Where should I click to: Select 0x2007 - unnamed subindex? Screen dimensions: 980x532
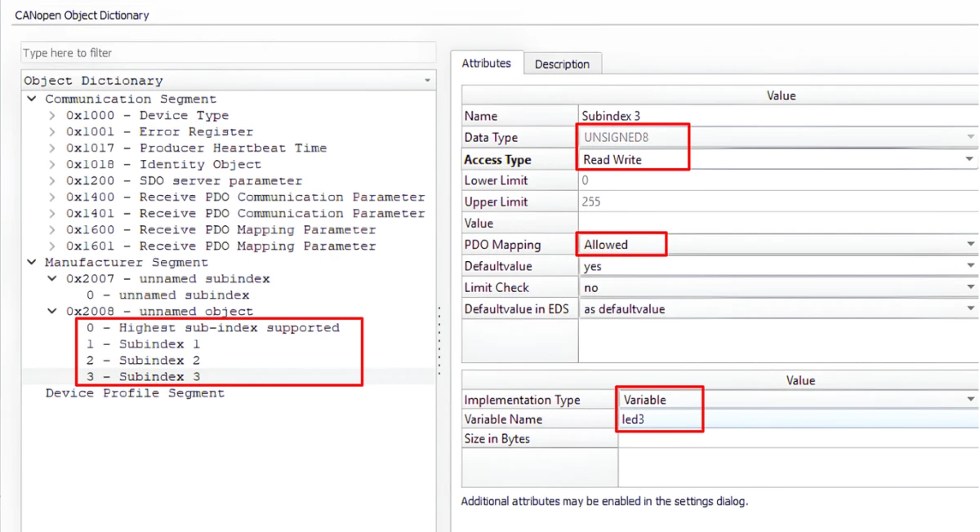[167, 278]
